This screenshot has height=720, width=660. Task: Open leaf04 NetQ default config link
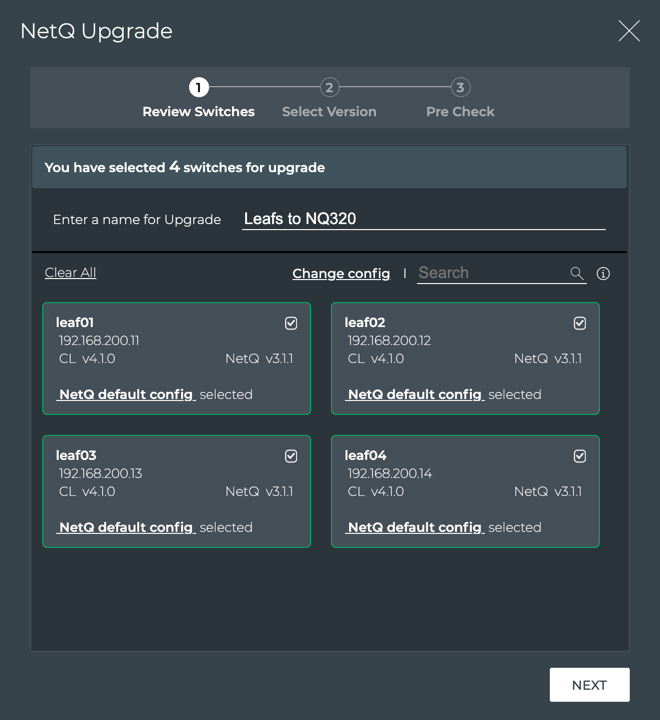coord(415,527)
